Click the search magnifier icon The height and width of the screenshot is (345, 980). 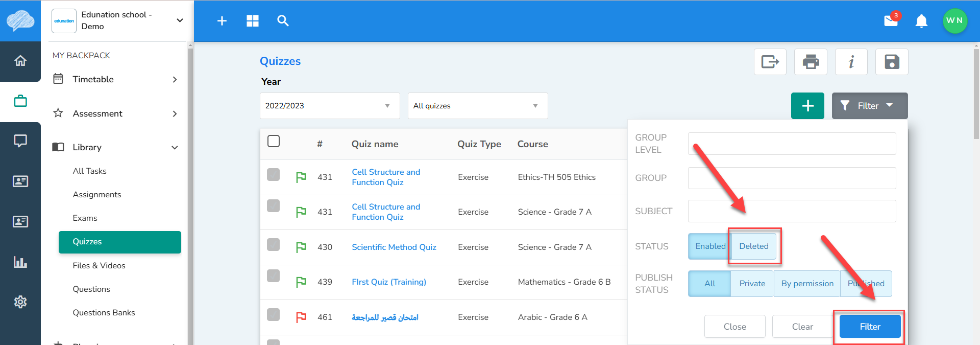283,21
